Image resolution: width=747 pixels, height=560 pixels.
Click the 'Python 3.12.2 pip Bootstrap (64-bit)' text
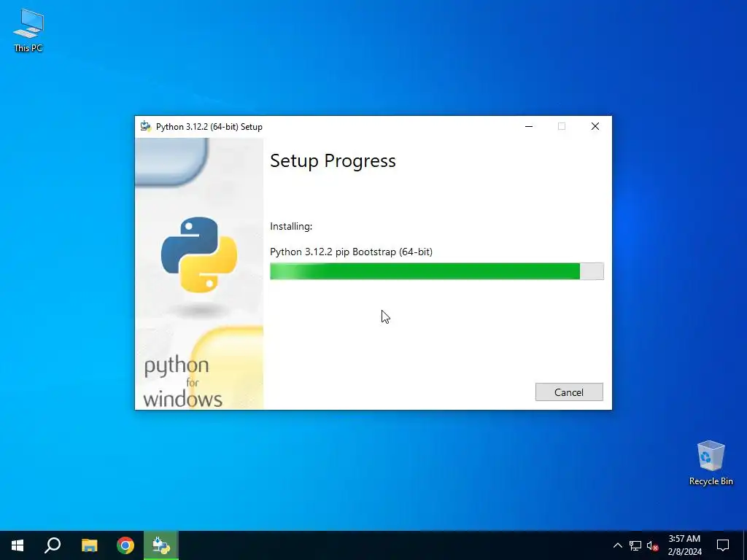(x=351, y=252)
